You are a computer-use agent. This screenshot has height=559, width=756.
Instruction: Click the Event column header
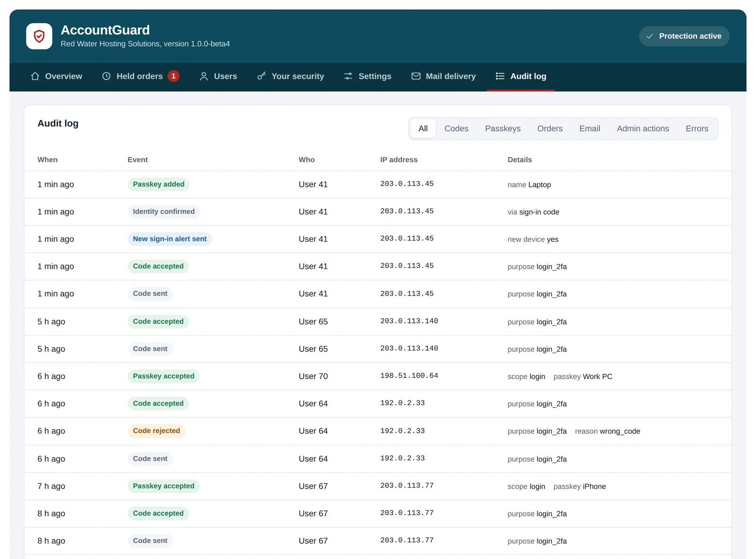pos(137,160)
